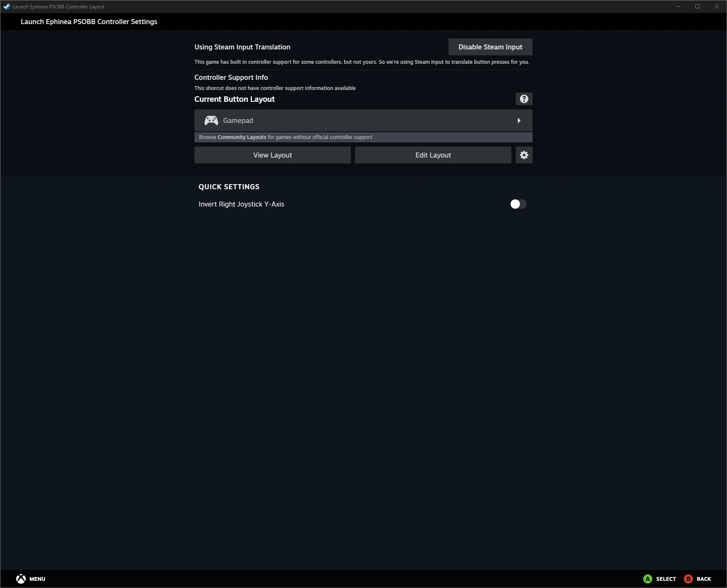Click the green A Select icon

pos(648,579)
